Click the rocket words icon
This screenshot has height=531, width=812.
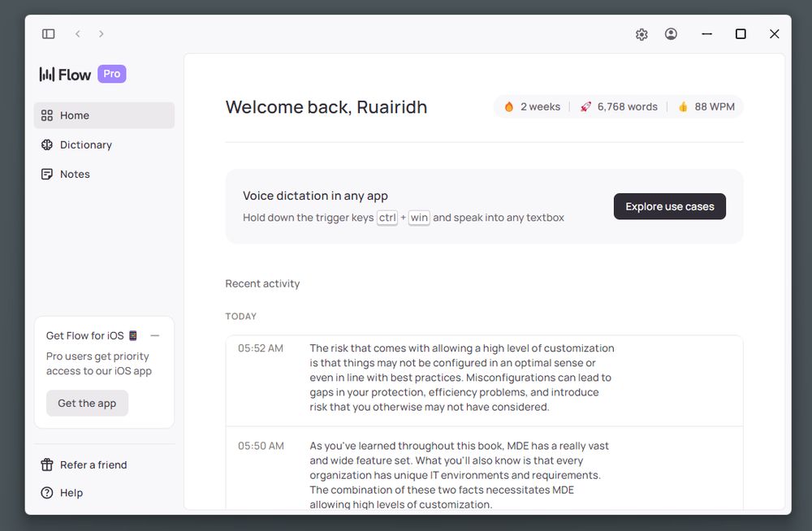click(585, 106)
